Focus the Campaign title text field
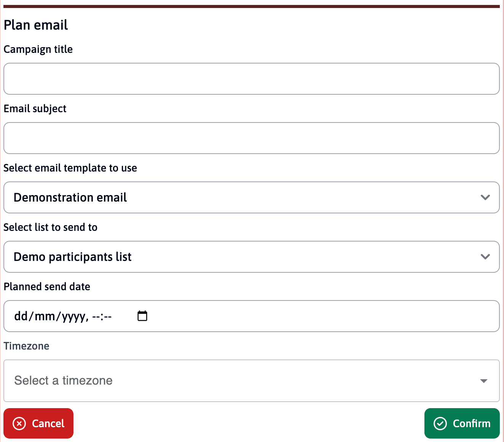 [x=251, y=79]
